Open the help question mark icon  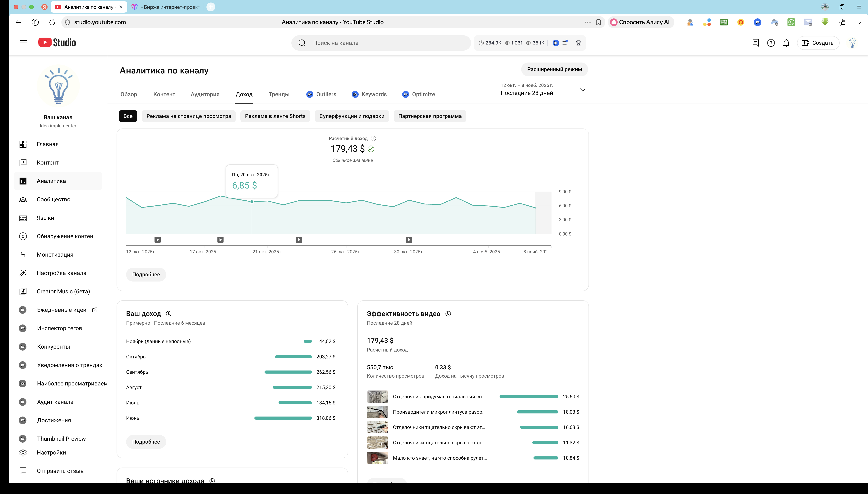click(x=771, y=43)
